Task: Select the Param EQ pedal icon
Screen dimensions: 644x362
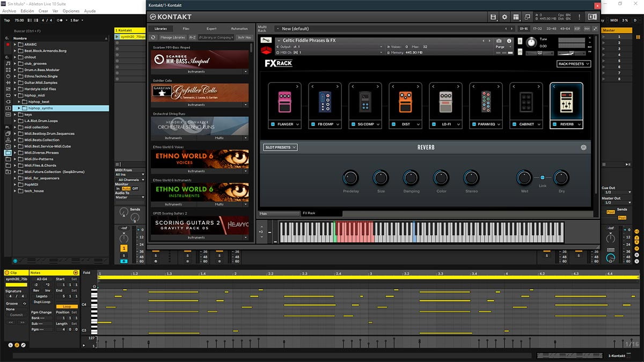Action: point(486,101)
